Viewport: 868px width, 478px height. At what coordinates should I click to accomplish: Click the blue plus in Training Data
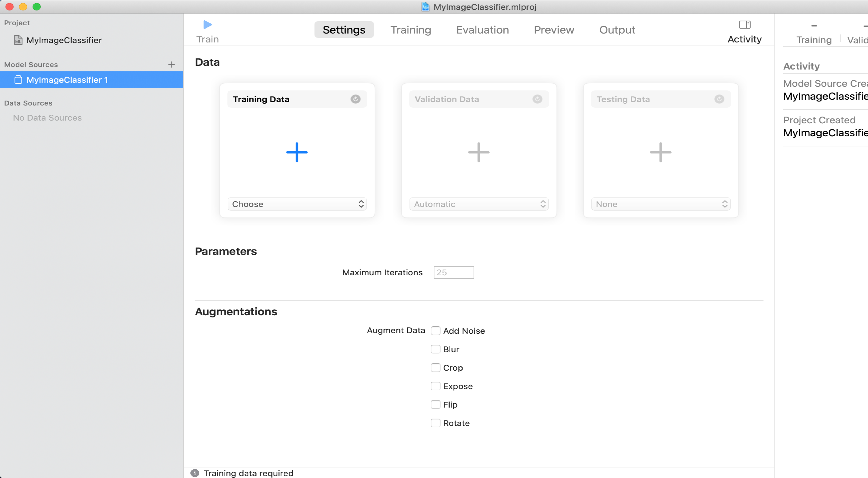coord(297,152)
